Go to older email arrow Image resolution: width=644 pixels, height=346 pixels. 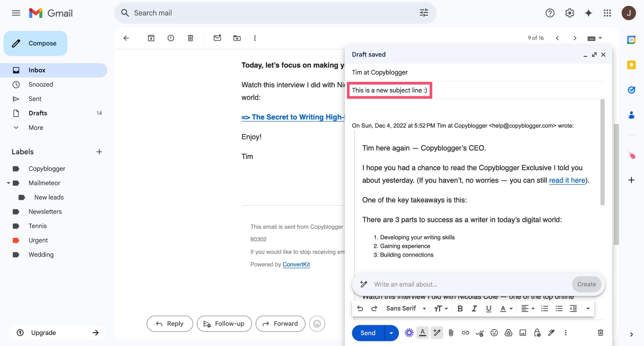tap(575, 38)
